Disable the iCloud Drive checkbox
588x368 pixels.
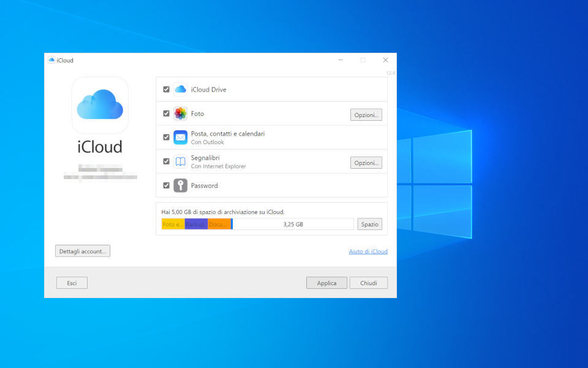(x=166, y=89)
